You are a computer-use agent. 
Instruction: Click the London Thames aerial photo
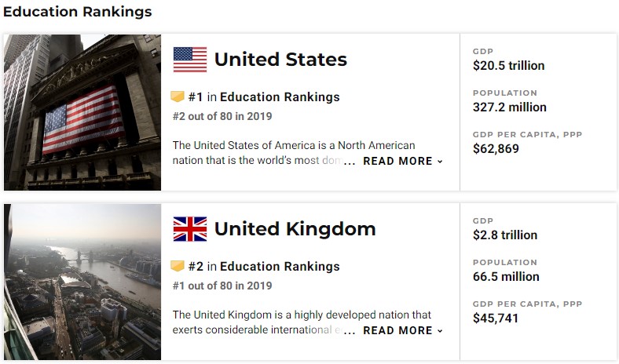[82, 282]
